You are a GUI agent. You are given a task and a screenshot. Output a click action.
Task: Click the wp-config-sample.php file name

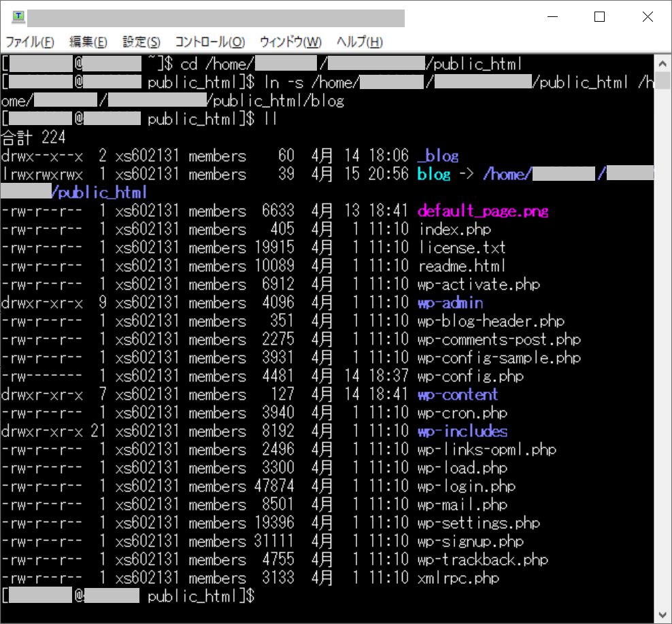point(499,358)
